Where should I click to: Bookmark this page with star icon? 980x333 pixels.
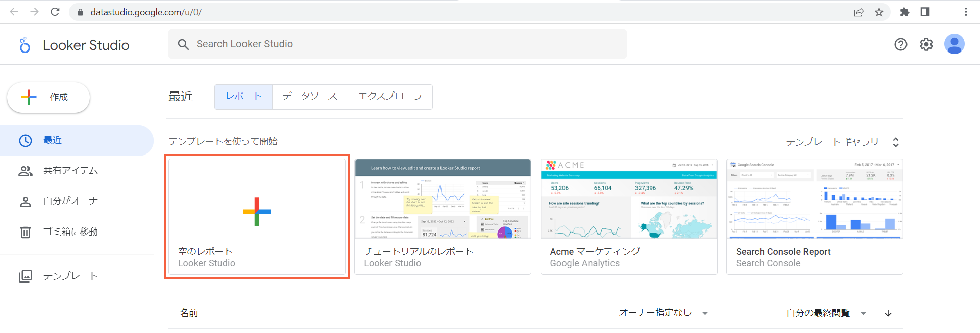coord(879,12)
